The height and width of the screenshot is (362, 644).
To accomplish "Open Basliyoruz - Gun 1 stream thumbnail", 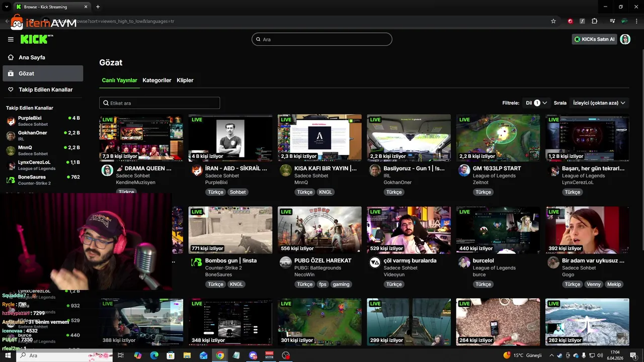I will tap(409, 138).
